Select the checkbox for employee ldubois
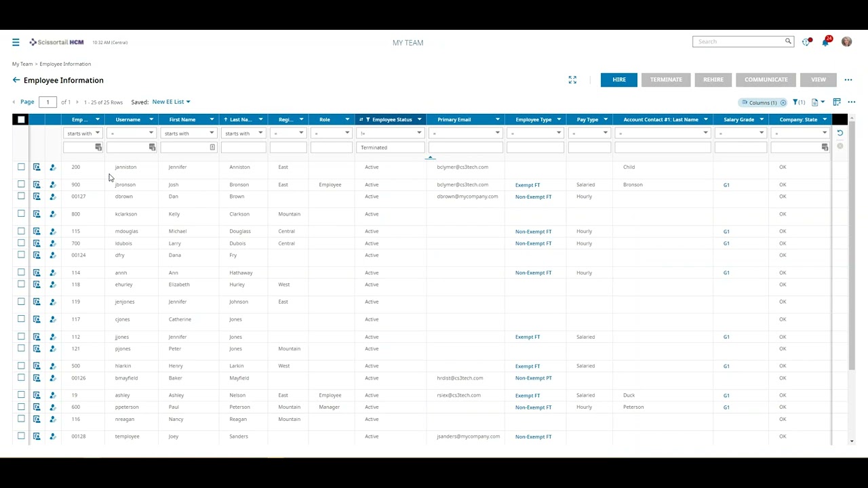This screenshot has width=868, height=488. [x=21, y=243]
